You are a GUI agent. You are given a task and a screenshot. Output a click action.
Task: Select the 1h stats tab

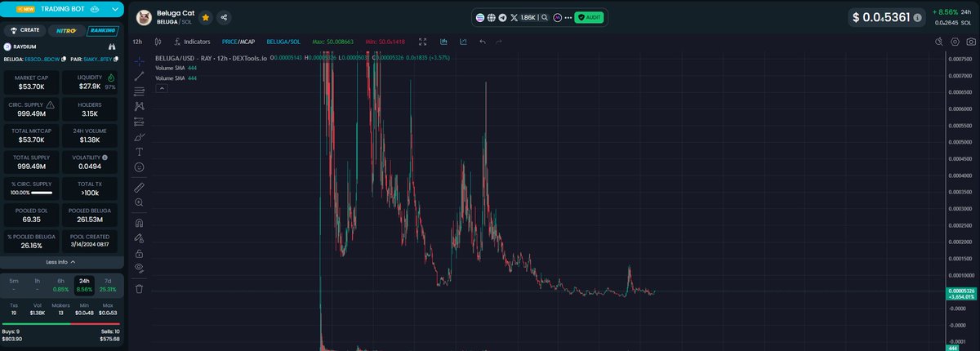click(38, 285)
